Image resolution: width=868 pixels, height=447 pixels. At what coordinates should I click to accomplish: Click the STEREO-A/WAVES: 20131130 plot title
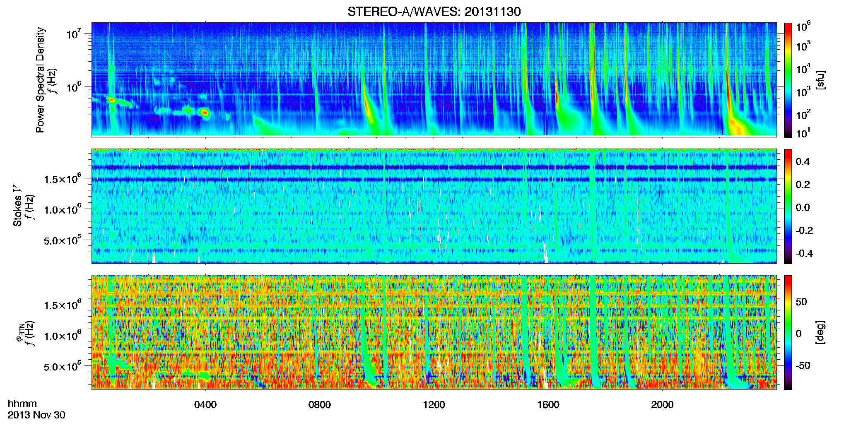(434, 12)
